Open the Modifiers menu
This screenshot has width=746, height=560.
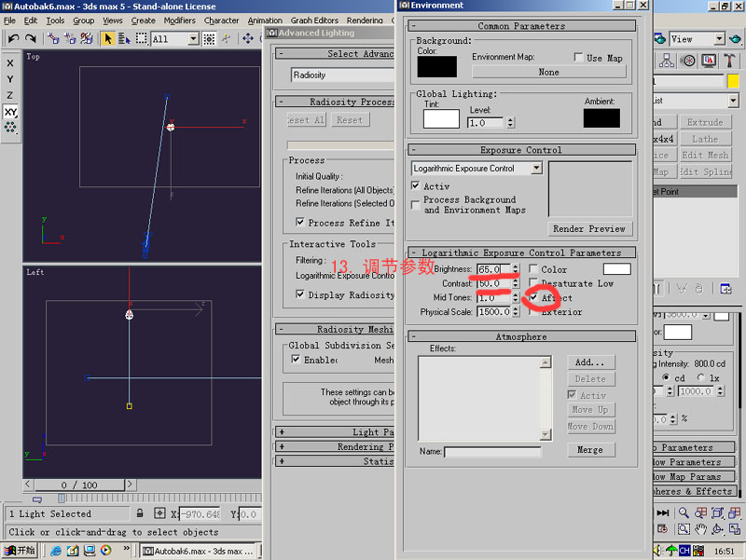click(179, 20)
